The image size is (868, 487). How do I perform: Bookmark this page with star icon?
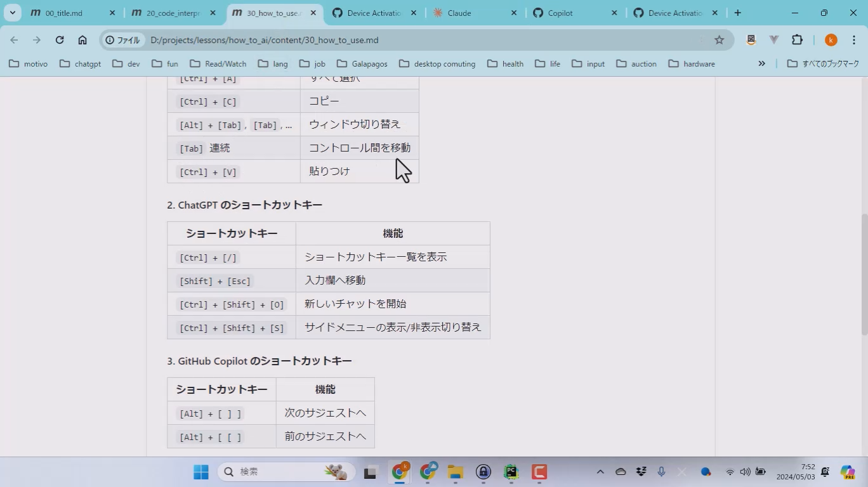click(719, 40)
